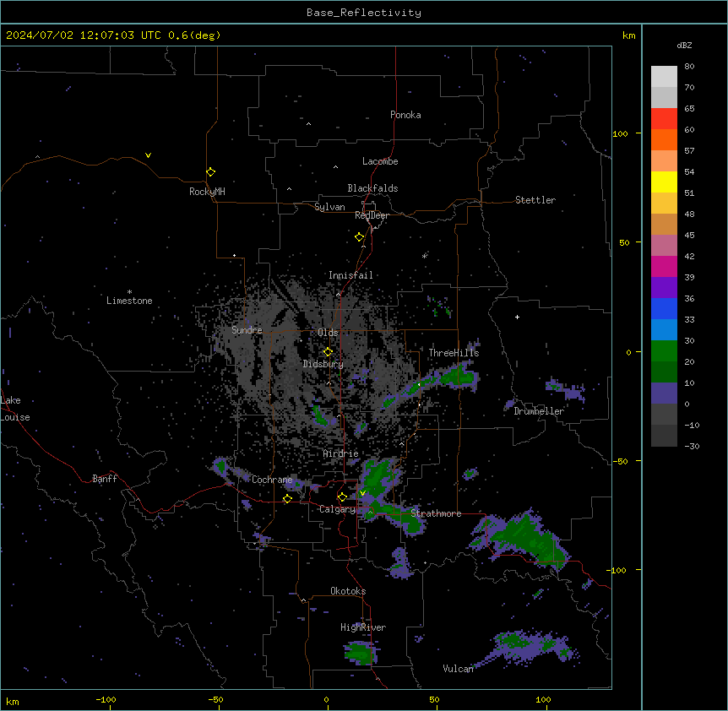728x711 pixels.
Task: Click the Base_Reflectivity title
Action: click(364, 13)
